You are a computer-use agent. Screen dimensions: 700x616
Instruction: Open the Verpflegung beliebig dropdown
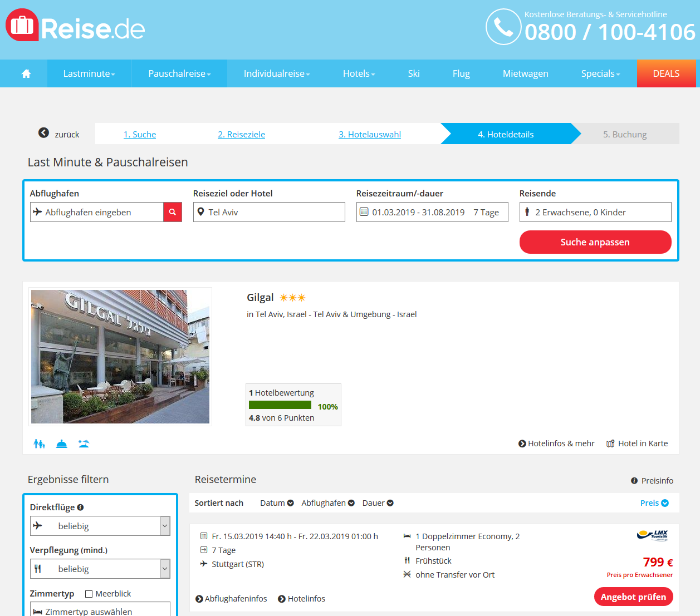pos(100,569)
